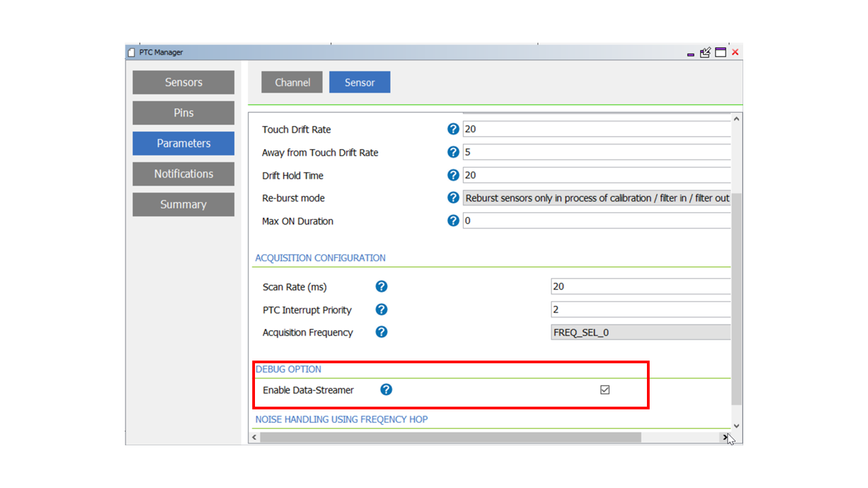Click Acquisition Frequency help icon
The height and width of the screenshot is (488, 868).
tap(382, 332)
